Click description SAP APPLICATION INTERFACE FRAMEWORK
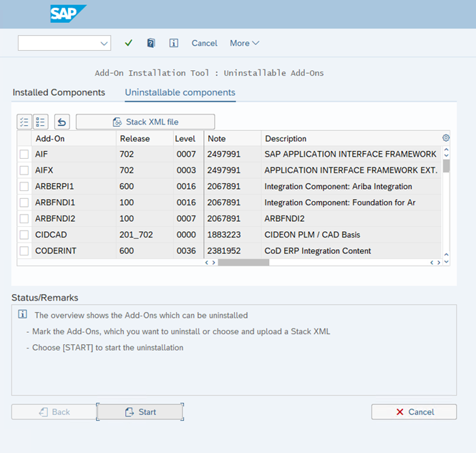Image resolution: width=476 pixels, height=453 pixels. (x=350, y=154)
